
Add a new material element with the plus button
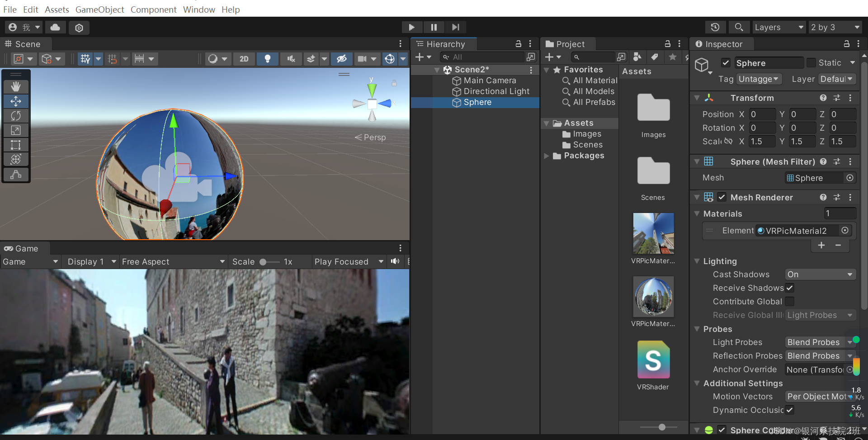point(821,245)
